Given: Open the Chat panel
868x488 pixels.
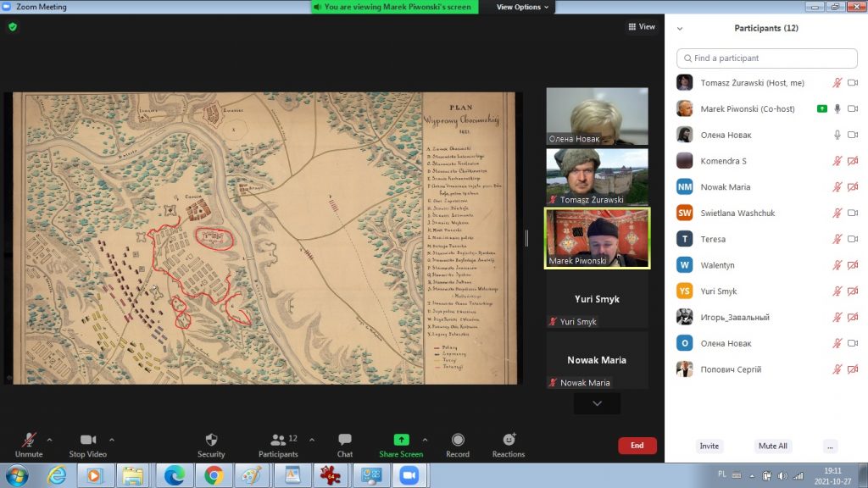Looking at the screenshot, I should (x=345, y=441).
